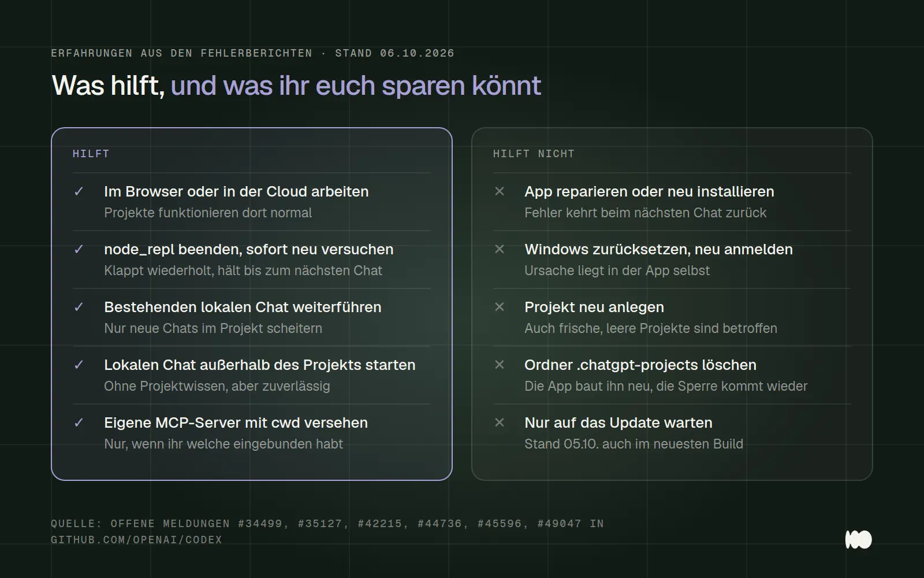The image size is (924, 578).
Task: Click 'Lokalen Chat außerhalb des Projekts starten'
Action: [x=260, y=365]
